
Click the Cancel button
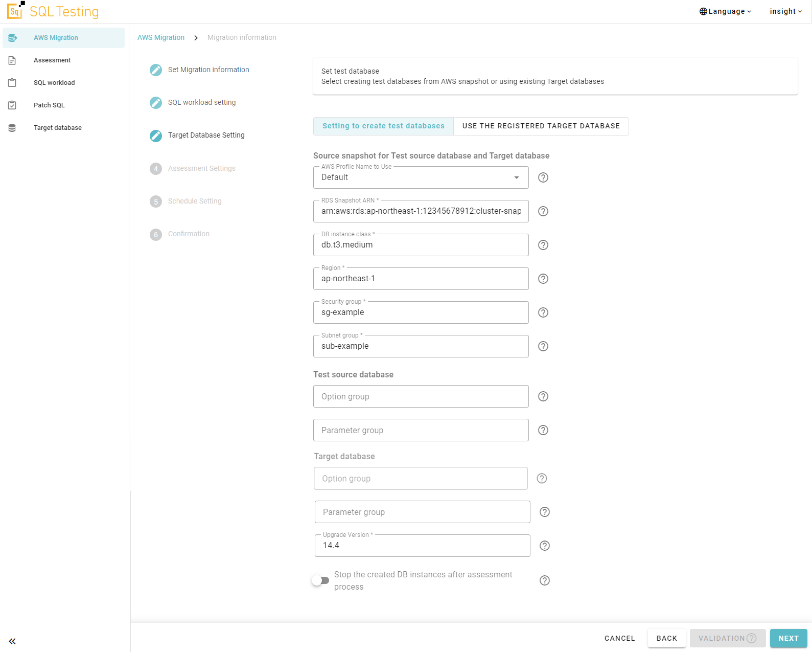point(620,638)
